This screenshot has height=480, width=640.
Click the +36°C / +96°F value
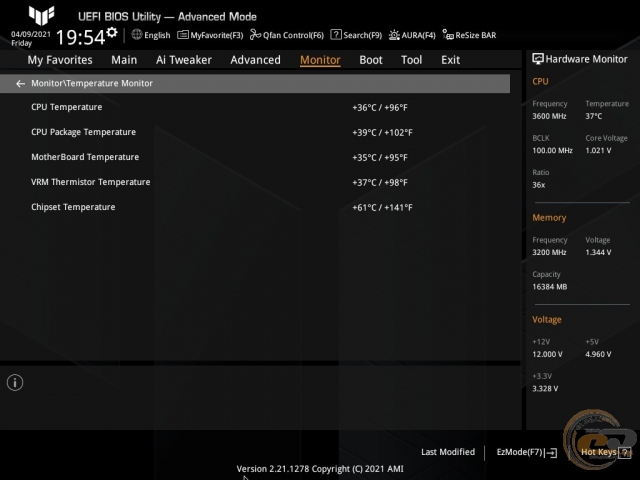[x=380, y=108]
